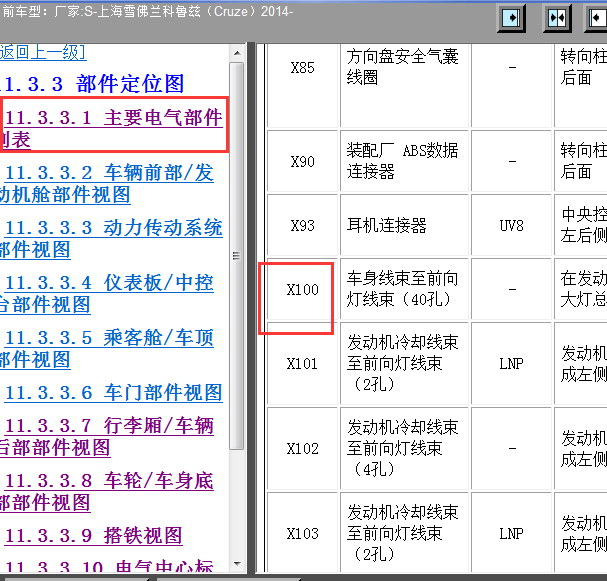Select the X85 table cell
607x581 pixels.
click(302, 85)
